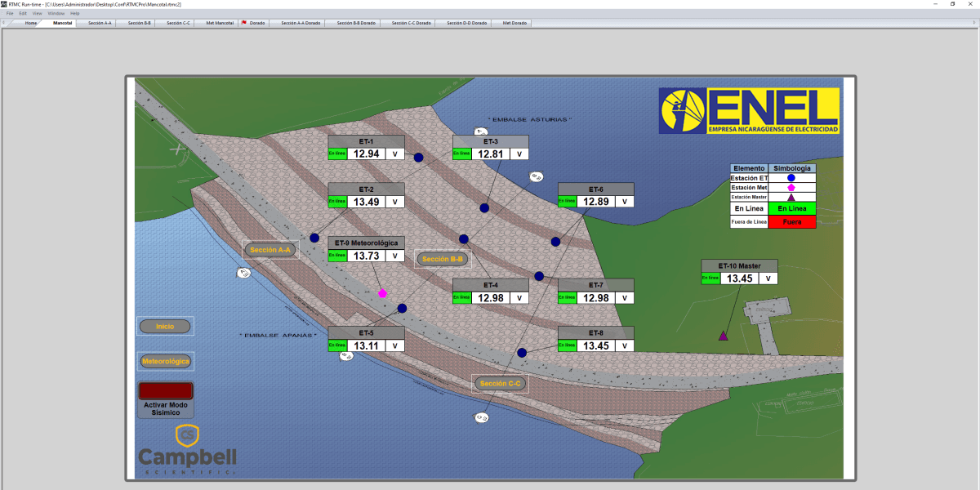The width and height of the screenshot is (980, 490).
Task: Click the Sección A-A map button
Action: point(270,250)
